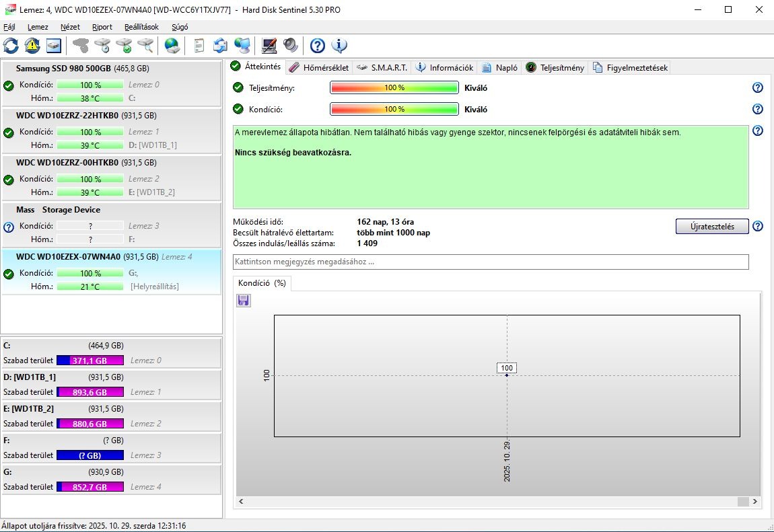This screenshot has height=532, width=774.
Task: Click help icon next to Teljesítmény bar
Action: (758, 87)
